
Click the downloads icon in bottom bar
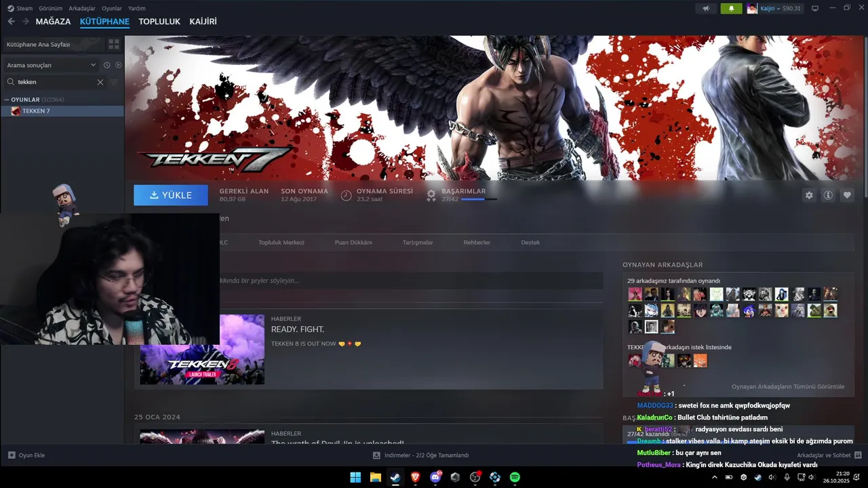click(x=376, y=455)
